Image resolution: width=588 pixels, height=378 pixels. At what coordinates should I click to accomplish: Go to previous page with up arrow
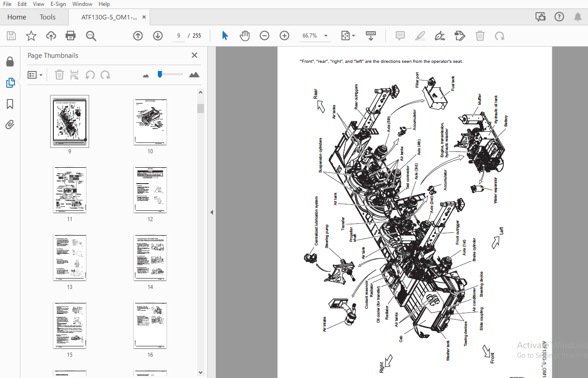click(138, 36)
